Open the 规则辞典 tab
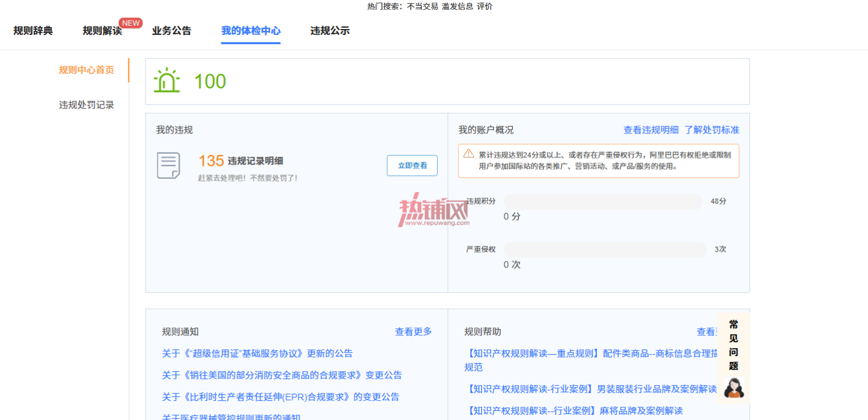The height and width of the screenshot is (420, 868). click(33, 30)
